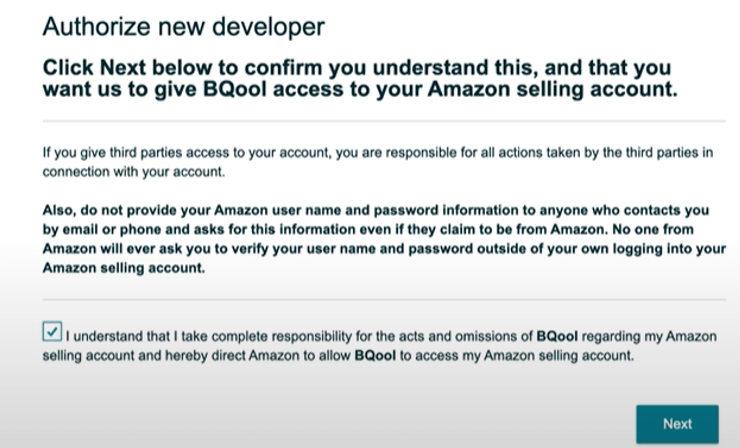Click the bold text 'Amazon selling account.' ending the warning

[x=124, y=268]
